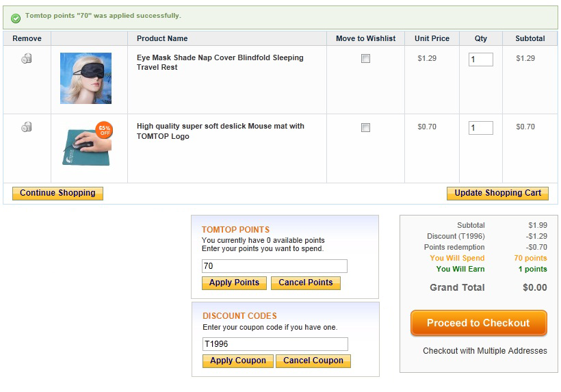Proceed to Checkout with the orange button
Image resolution: width=561 pixels, height=392 pixels.
[x=478, y=323]
